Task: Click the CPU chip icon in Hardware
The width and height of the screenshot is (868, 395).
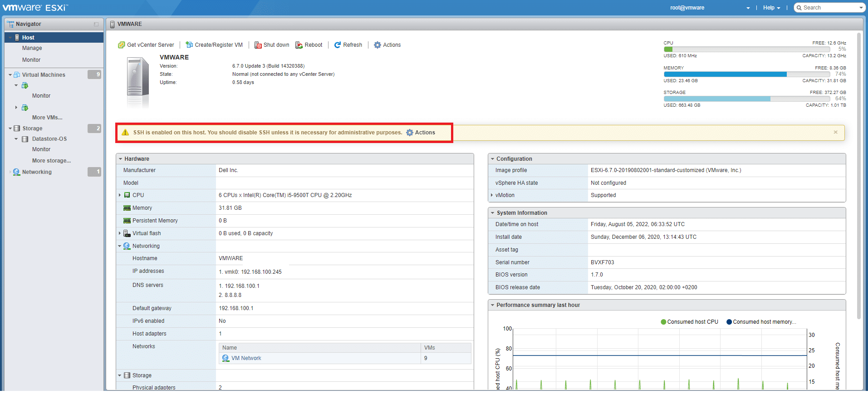Action: click(x=127, y=195)
